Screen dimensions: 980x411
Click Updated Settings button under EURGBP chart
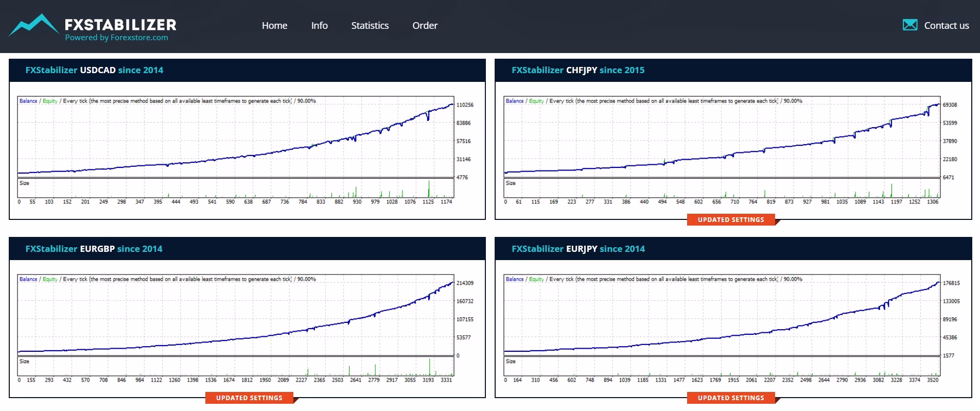pyautogui.click(x=249, y=398)
